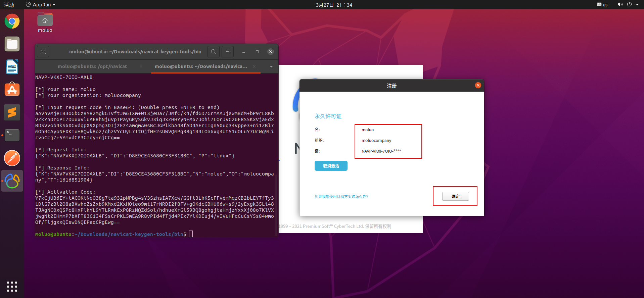Screen dimensions: 644x298
Task: Select the ~/Downloads/navica... terminal tab
Action: coord(201,66)
